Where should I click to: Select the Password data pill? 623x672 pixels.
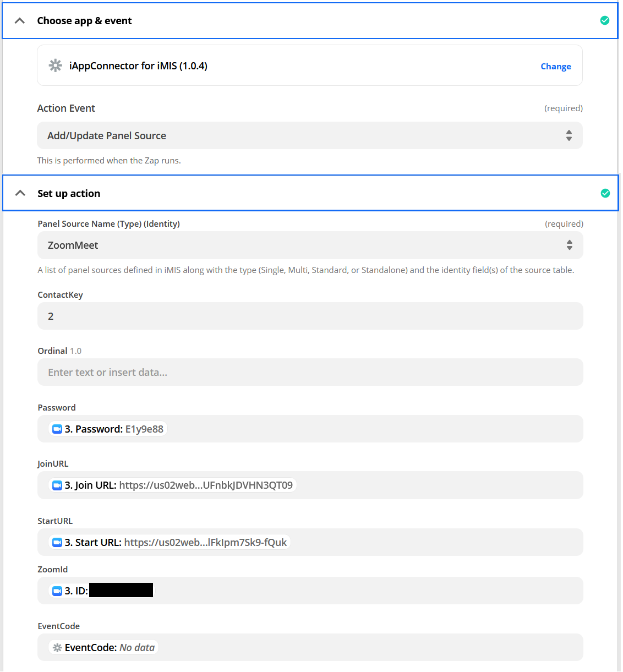tap(114, 429)
